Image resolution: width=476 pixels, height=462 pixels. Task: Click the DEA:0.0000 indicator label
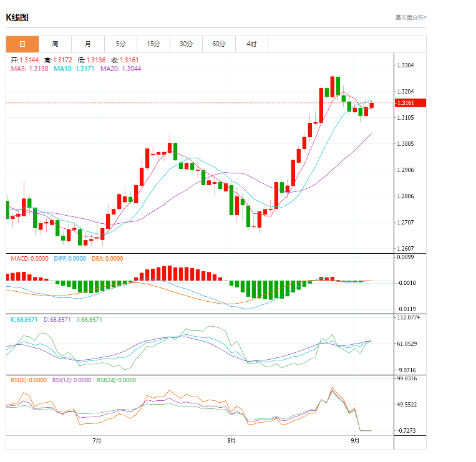click(x=107, y=259)
